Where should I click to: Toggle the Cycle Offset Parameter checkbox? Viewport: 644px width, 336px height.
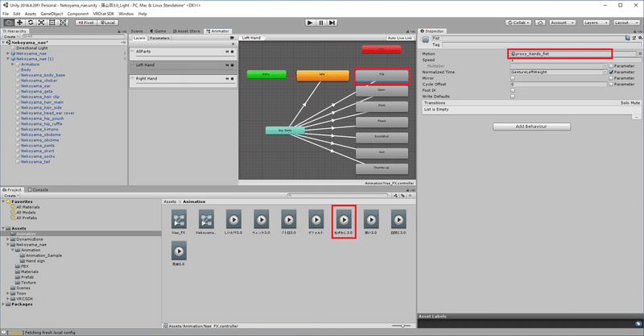pos(611,85)
